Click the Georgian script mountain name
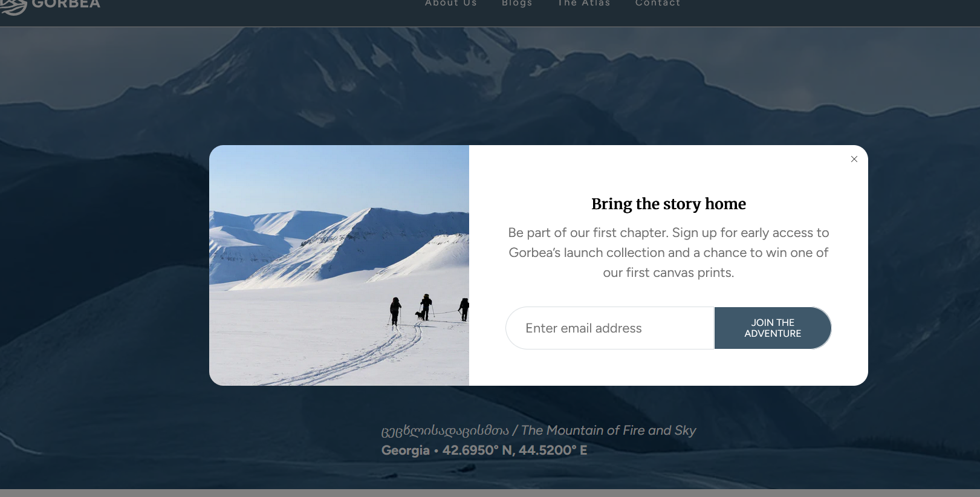The width and height of the screenshot is (980, 497). click(x=445, y=430)
